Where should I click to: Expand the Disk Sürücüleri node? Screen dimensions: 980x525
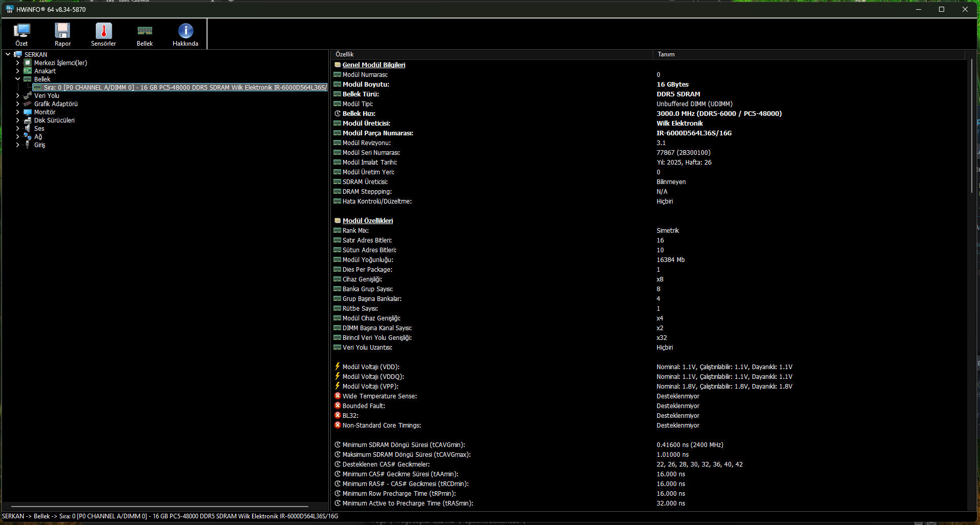tap(18, 120)
